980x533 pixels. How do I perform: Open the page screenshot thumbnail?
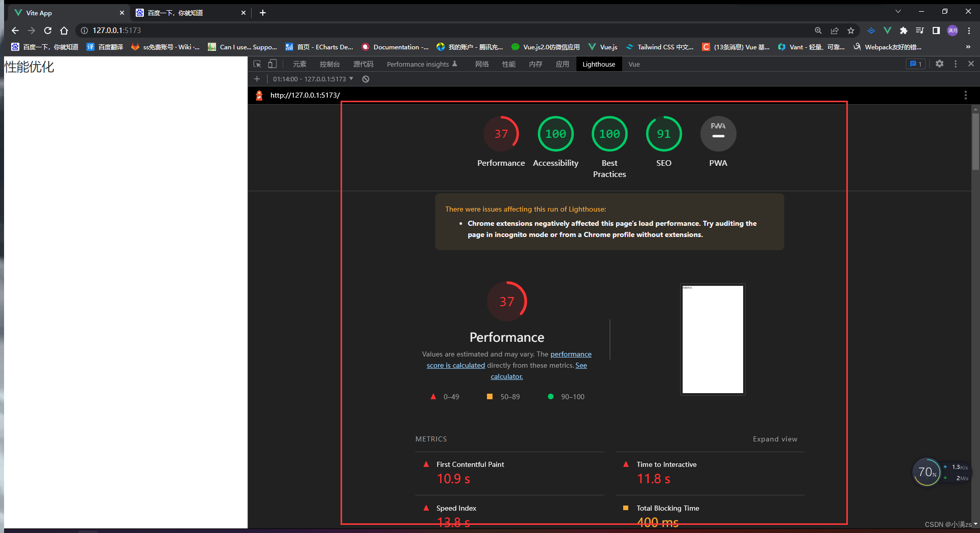pyautogui.click(x=713, y=339)
